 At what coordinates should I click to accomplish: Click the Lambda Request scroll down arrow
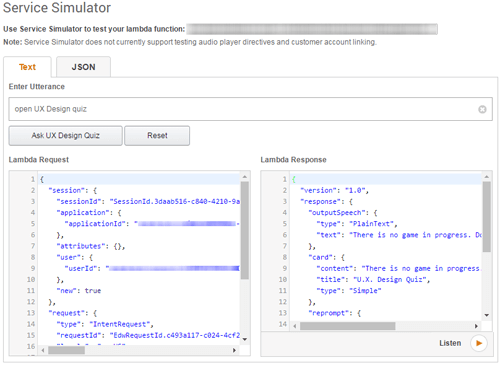245,339
